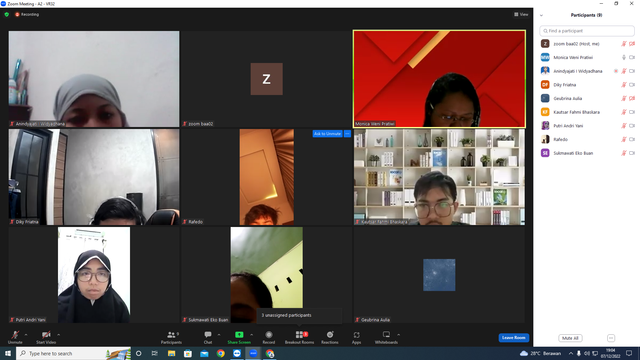Screen dimensions: 640x360
Task: Select Geubrina Aulia's avatar tile
Action: click(439, 275)
